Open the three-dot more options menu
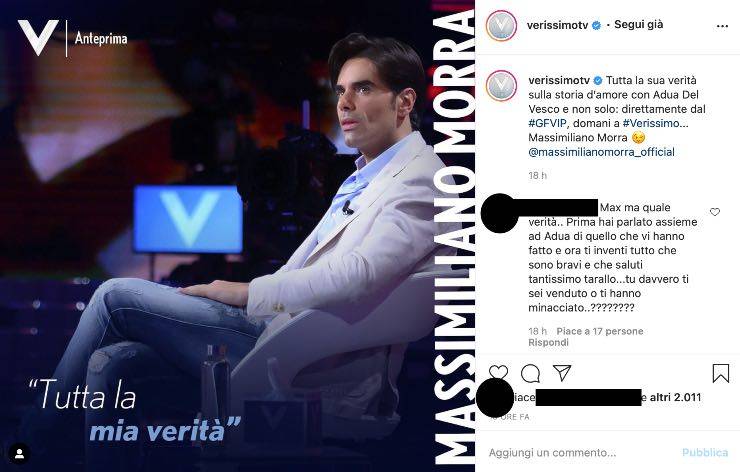The width and height of the screenshot is (740, 472). pos(722,26)
